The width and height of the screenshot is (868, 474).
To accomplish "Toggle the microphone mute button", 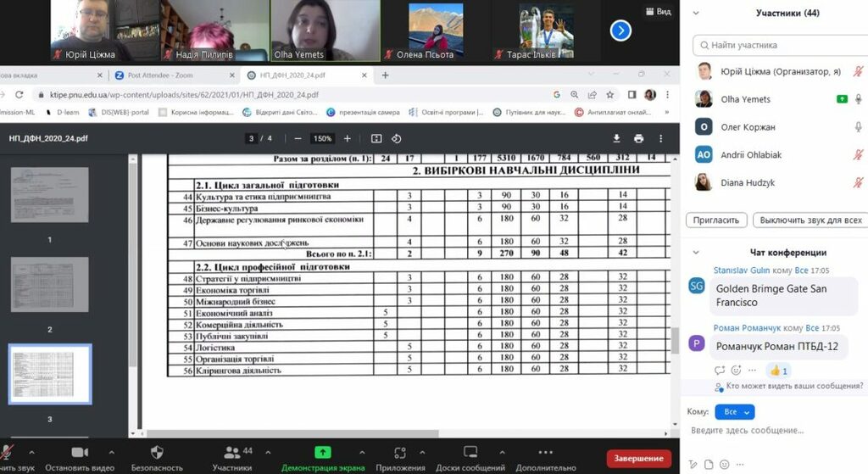I will pyautogui.click(x=8, y=452).
